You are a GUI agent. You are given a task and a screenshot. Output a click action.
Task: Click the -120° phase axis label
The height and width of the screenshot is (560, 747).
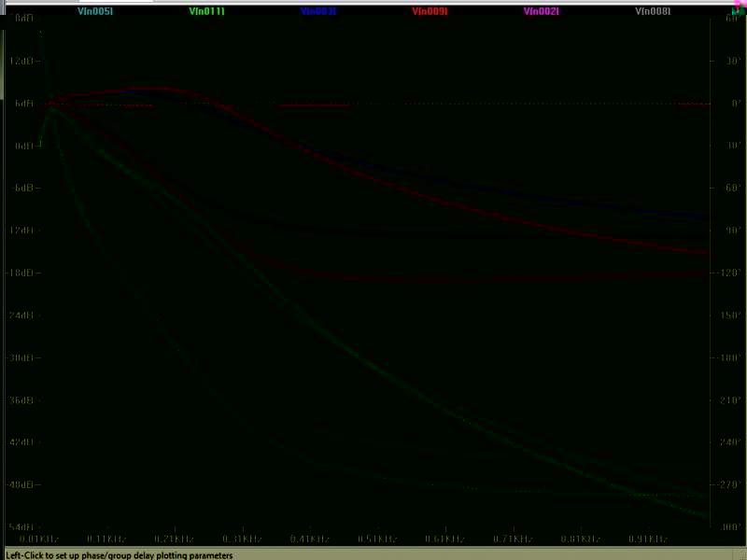tap(730, 273)
